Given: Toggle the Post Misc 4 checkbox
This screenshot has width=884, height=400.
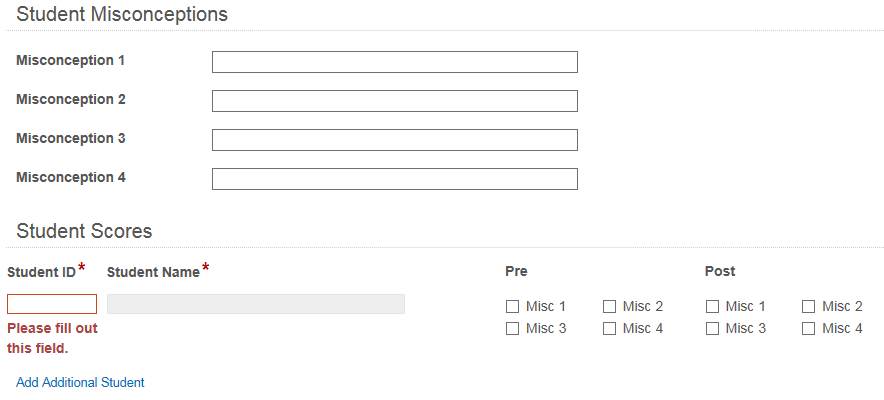Looking at the screenshot, I should point(809,329).
